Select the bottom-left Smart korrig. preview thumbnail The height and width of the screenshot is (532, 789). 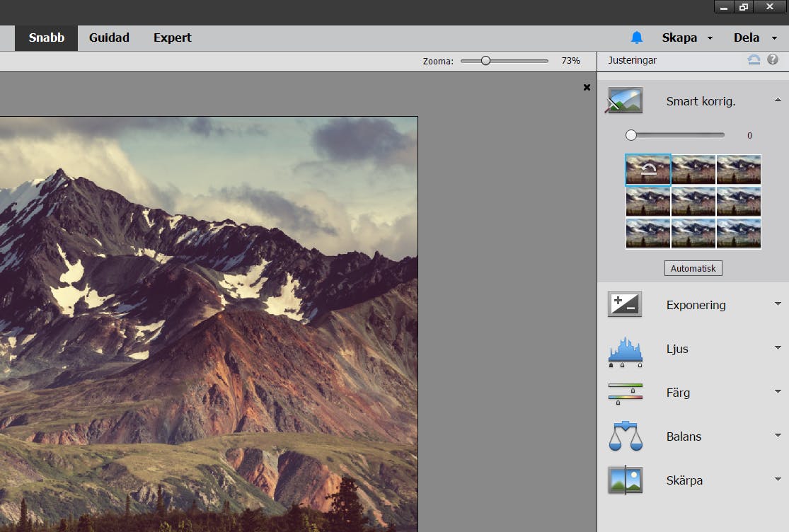(648, 233)
